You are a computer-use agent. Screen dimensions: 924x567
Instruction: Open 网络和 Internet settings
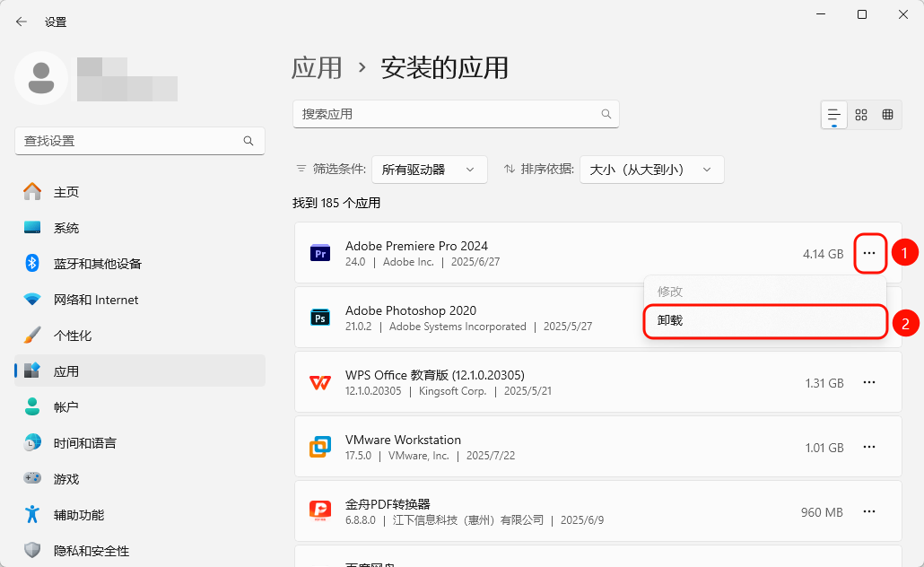tap(140, 300)
